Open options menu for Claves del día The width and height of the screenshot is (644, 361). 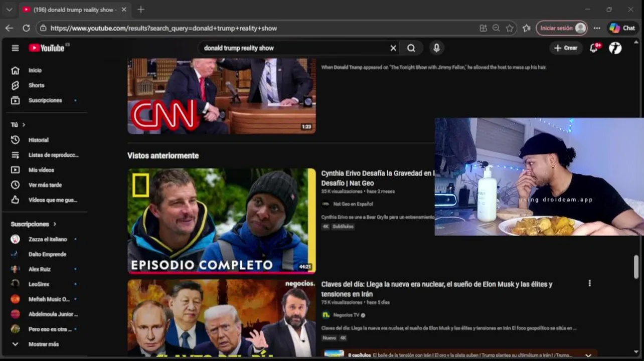pyautogui.click(x=589, y=283)
